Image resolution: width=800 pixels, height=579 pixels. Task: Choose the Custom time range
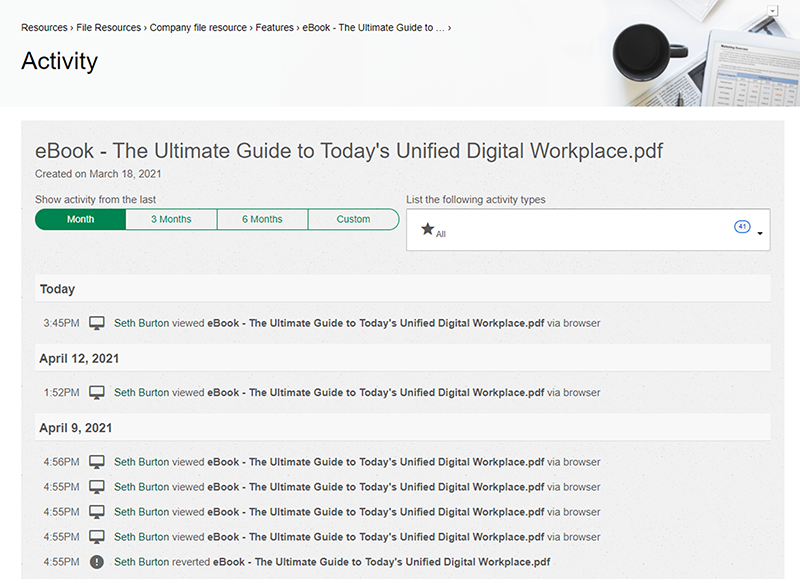(x=354, y=219)
